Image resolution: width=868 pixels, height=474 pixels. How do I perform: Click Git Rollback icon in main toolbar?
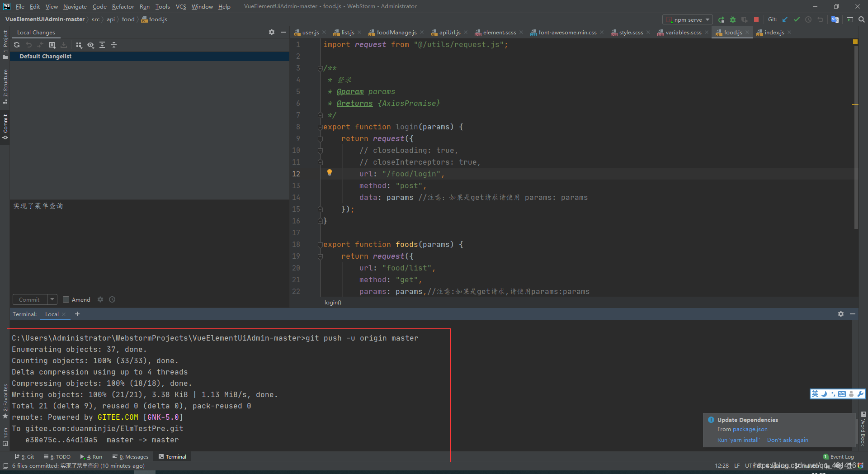click(x=820, y=19)
